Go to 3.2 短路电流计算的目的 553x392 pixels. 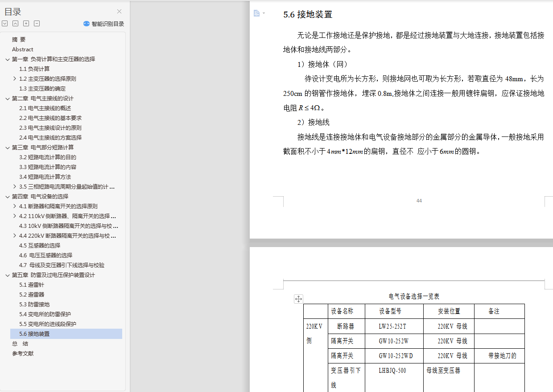point(48,157)
